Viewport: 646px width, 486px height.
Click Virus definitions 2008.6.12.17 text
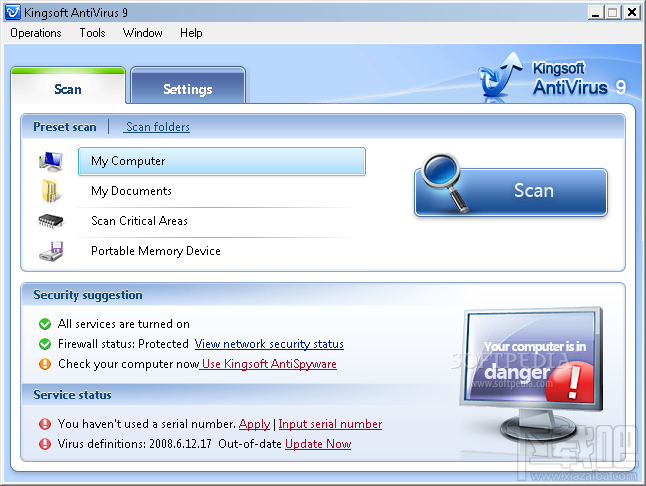tap(135, 444)
